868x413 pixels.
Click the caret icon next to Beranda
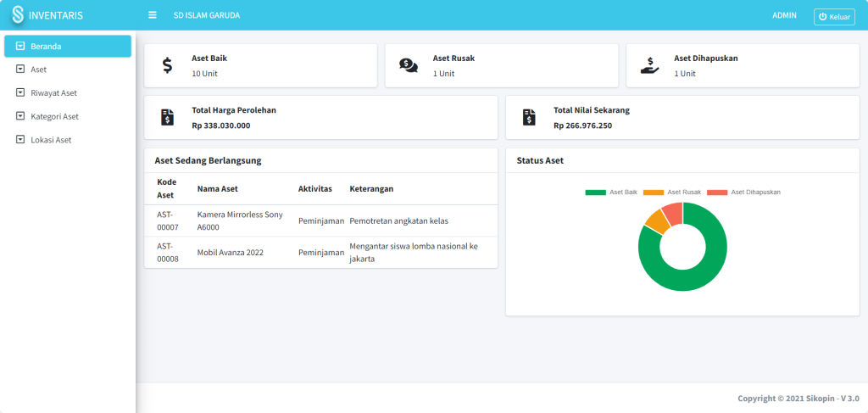coord(20,46)
